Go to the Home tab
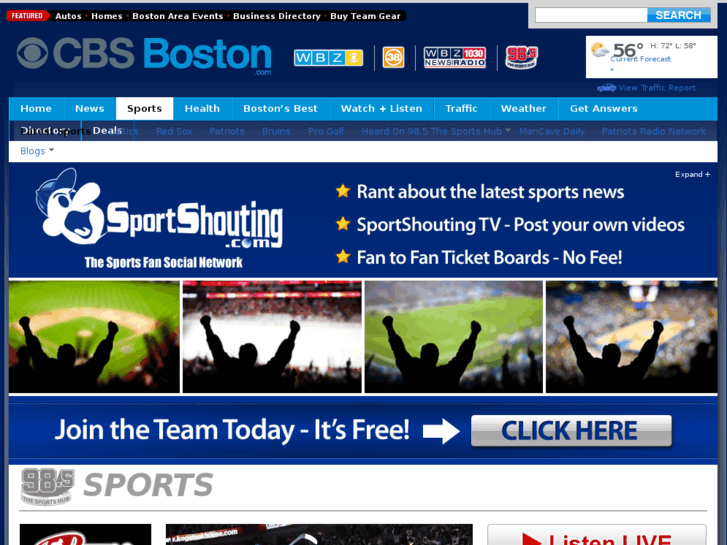 pyautogui.click(x=36, y=109)
